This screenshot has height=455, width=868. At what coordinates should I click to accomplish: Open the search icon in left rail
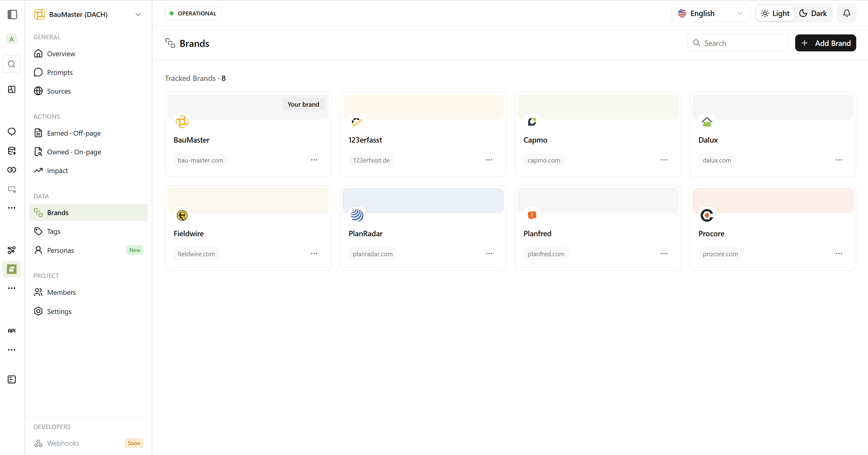tap(12, 64)
